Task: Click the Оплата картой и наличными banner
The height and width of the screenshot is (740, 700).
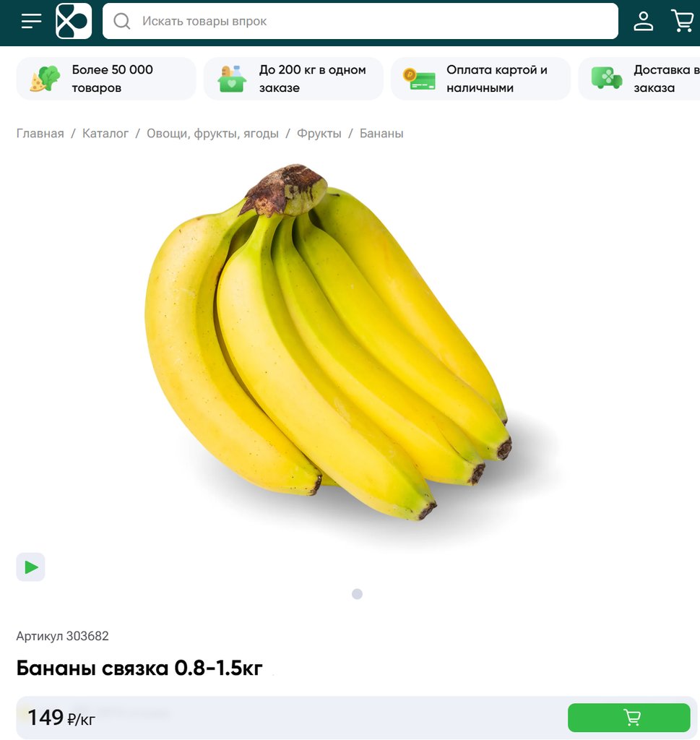Action: click(x=480, y=79)
